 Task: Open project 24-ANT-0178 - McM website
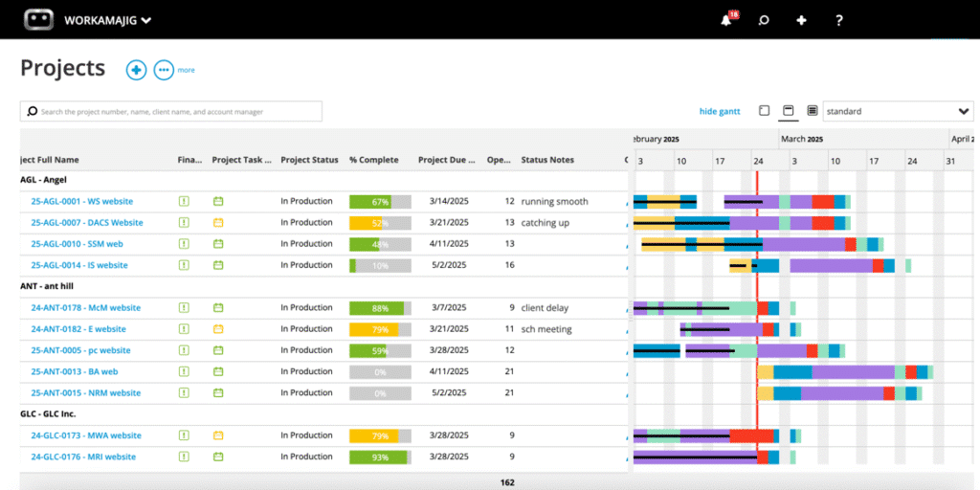click(x=86, y=308)
